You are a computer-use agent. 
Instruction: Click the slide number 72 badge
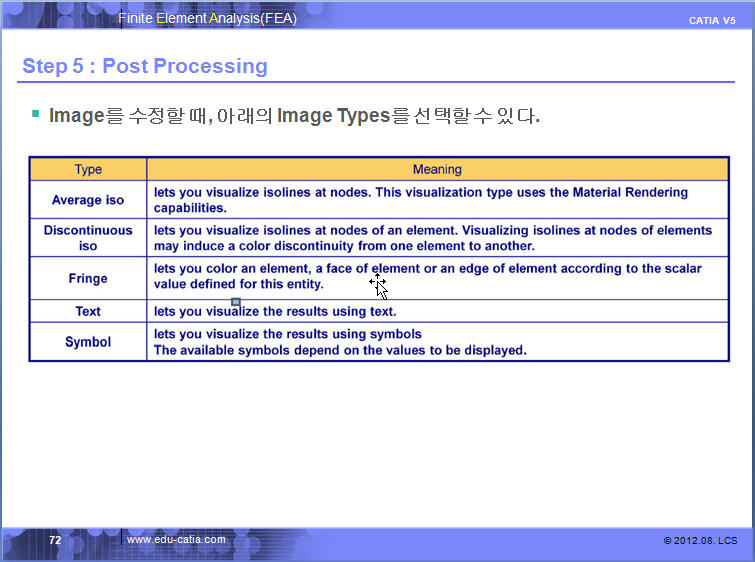[55, 540]
